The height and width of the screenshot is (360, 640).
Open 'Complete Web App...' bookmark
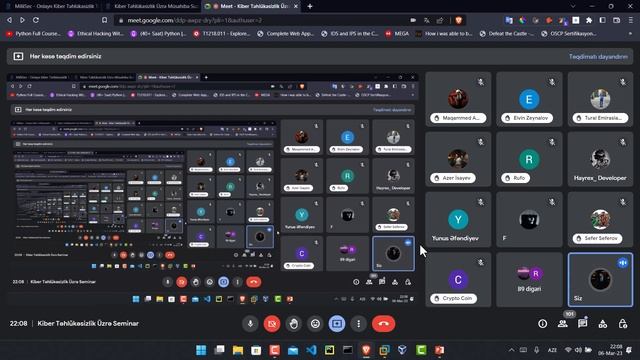[x=285, y=34]
